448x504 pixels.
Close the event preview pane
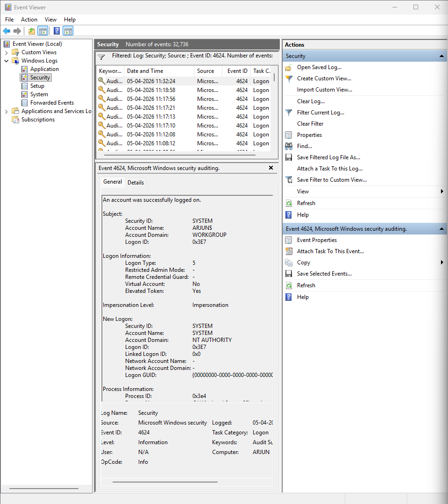click(x=271, y=168)
